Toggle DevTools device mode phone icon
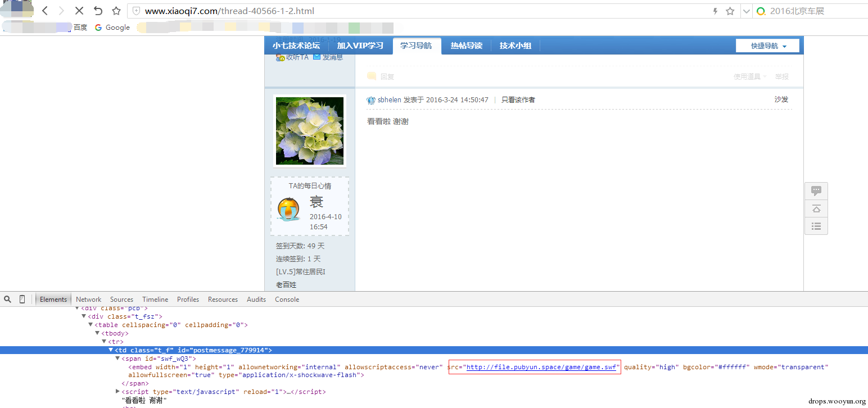 click(22, 299)
